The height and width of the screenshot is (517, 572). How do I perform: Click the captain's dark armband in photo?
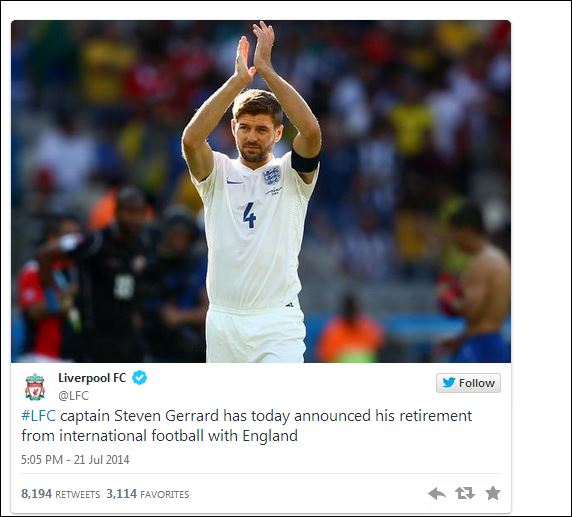click(305, 161)
